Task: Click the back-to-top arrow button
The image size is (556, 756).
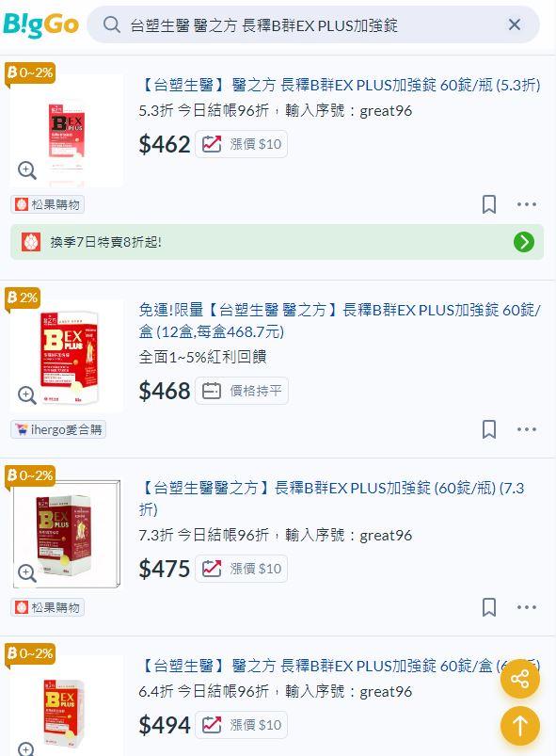Action: [x=520, y=726]
